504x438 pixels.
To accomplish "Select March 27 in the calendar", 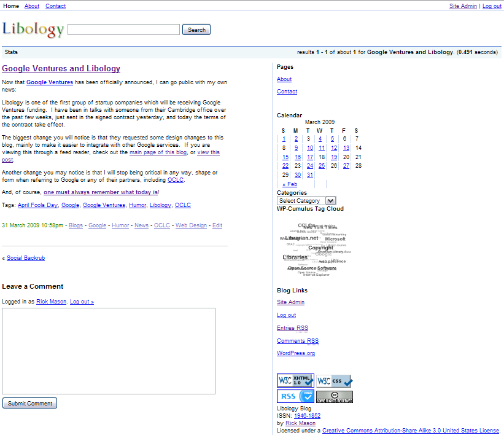I will [346, 166].
